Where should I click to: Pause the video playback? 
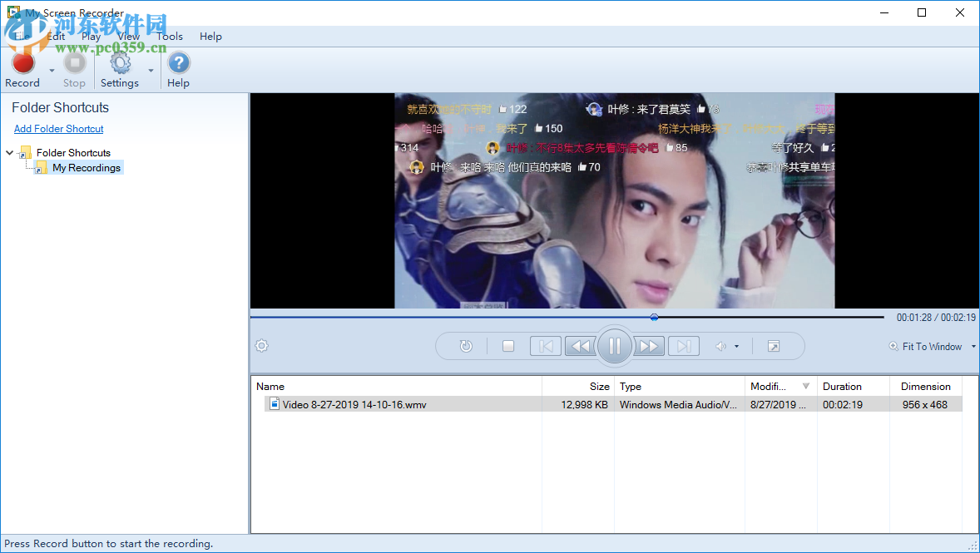(615, 346)
